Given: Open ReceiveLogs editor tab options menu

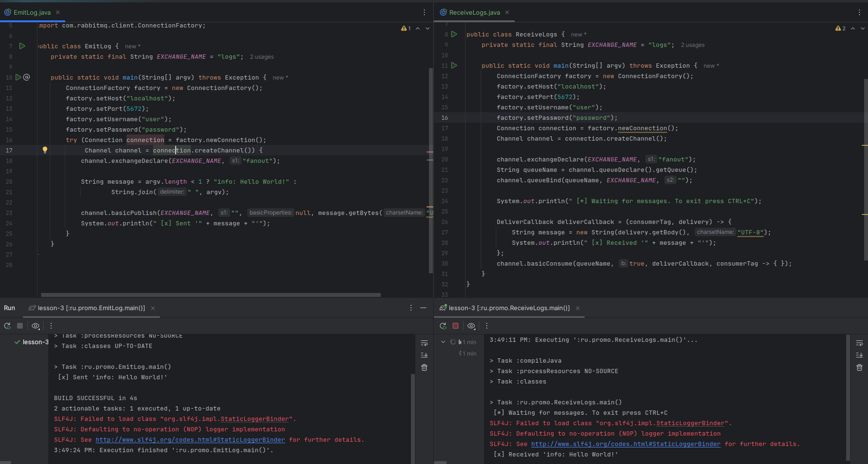Looking at the screenshot, I should pyautogui.click(x=859, y=12).
